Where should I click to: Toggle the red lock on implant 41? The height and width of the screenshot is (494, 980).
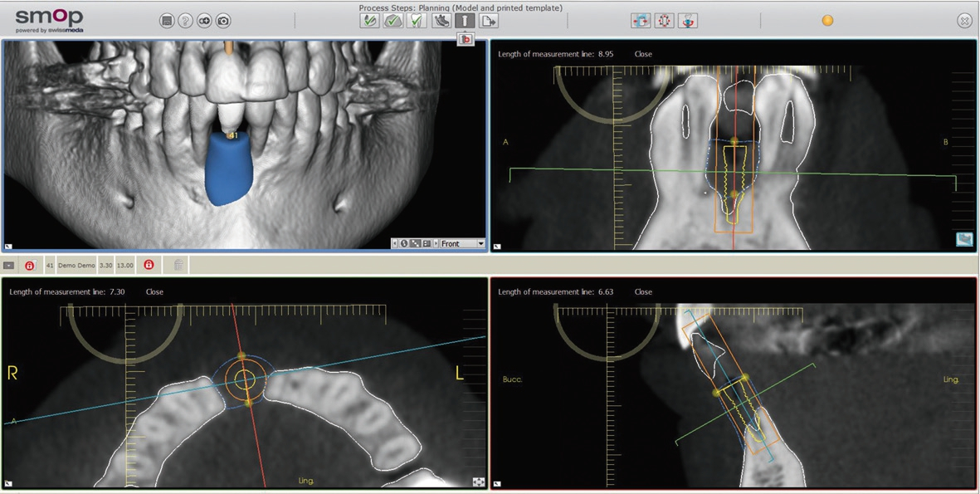[30, 264]
